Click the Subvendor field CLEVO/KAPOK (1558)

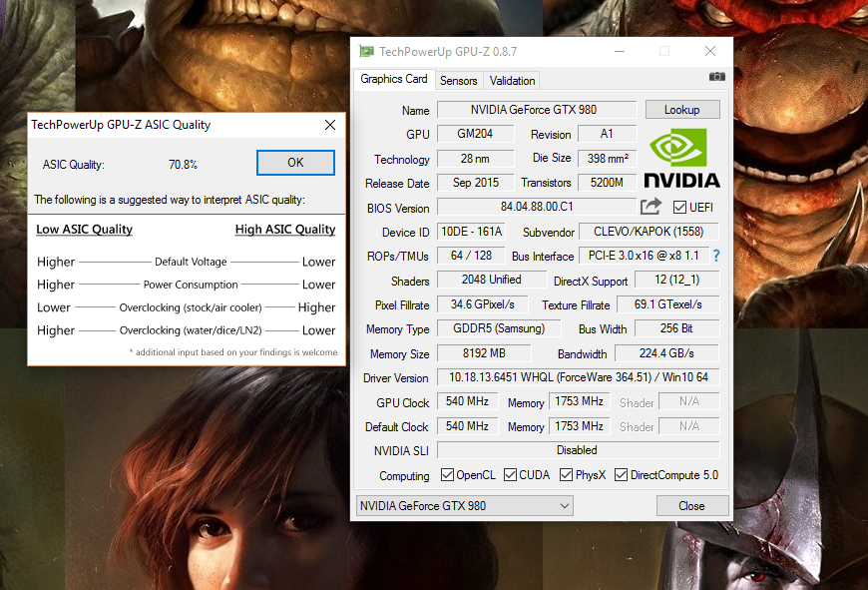(649, 231)
